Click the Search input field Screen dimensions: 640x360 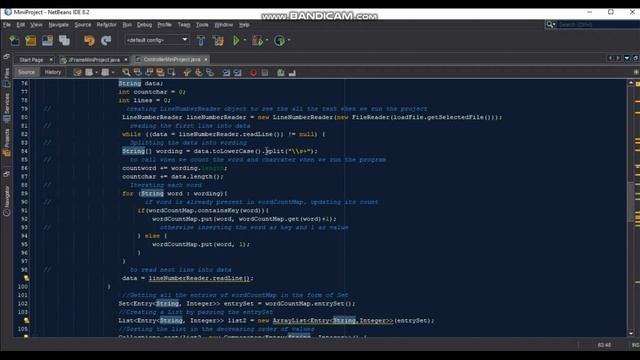click(x=598, y=25)
